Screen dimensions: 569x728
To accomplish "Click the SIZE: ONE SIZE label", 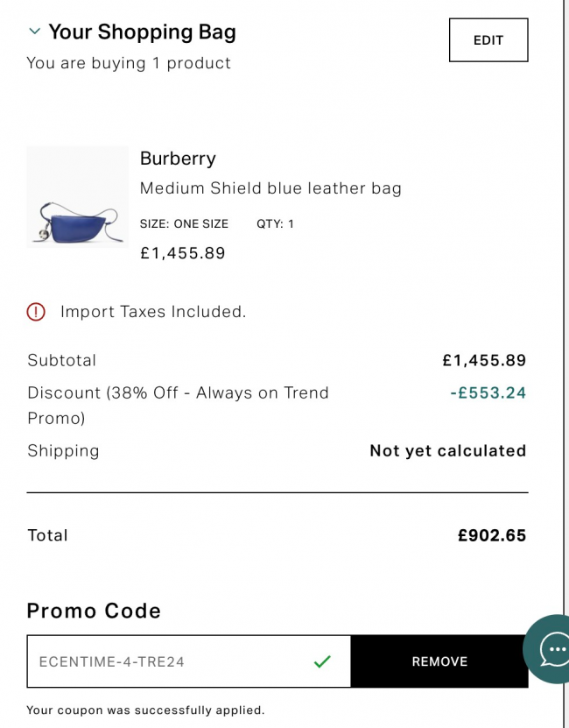I will (x=184, y=223).
